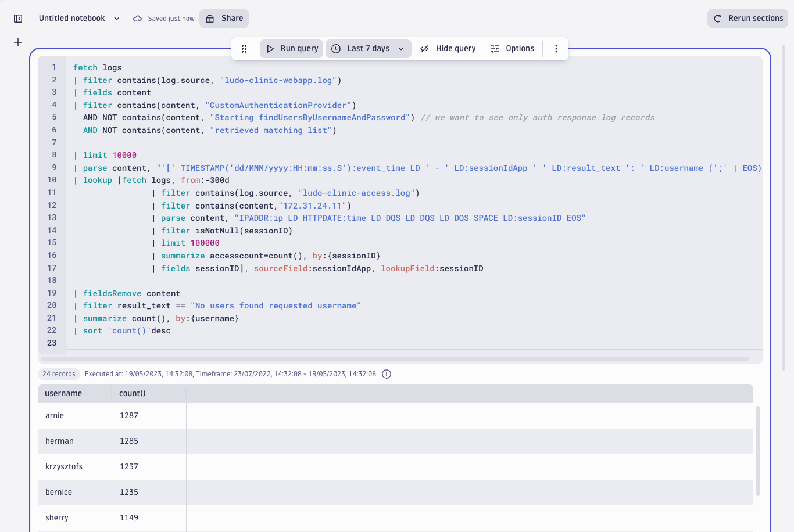This screenshot has height=532, width=794.
Task: Expand the Untitled notebook dropdown
Action: [116, 18]
